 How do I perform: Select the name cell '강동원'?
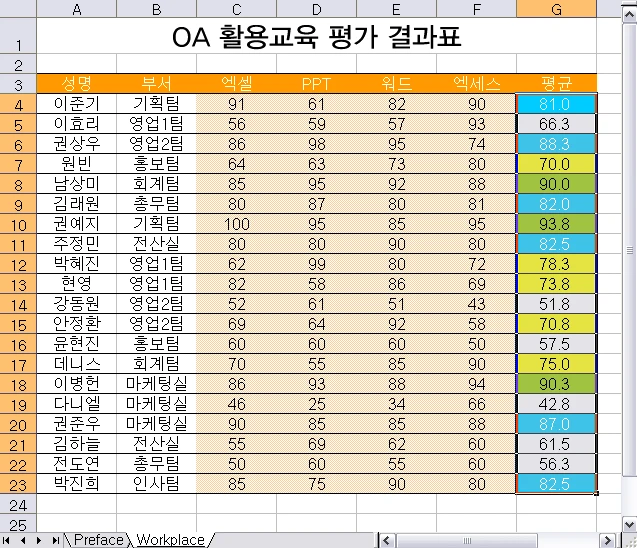[x=76, y=304]
